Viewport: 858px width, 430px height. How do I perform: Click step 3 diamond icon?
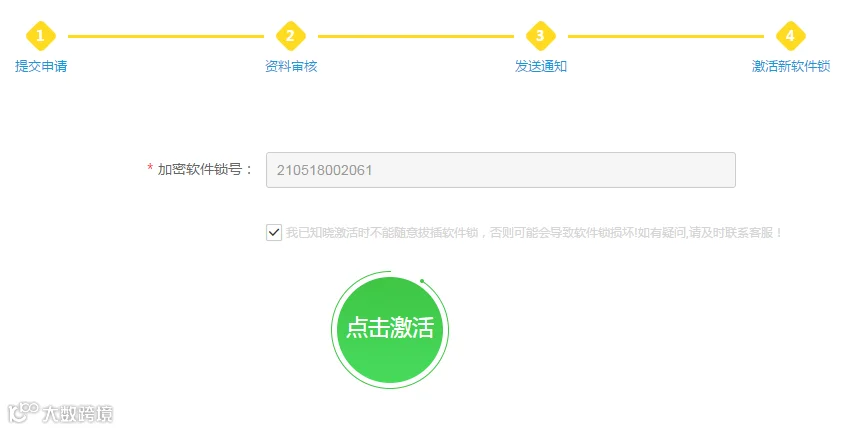point(541,36)
